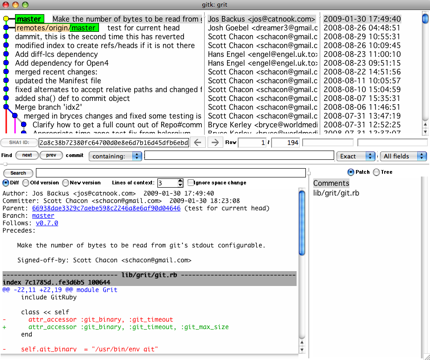Enable Ignore space change checkbox

190,182
